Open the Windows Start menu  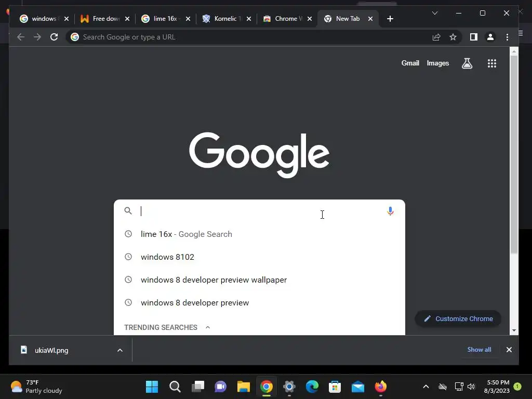point(152,387)
